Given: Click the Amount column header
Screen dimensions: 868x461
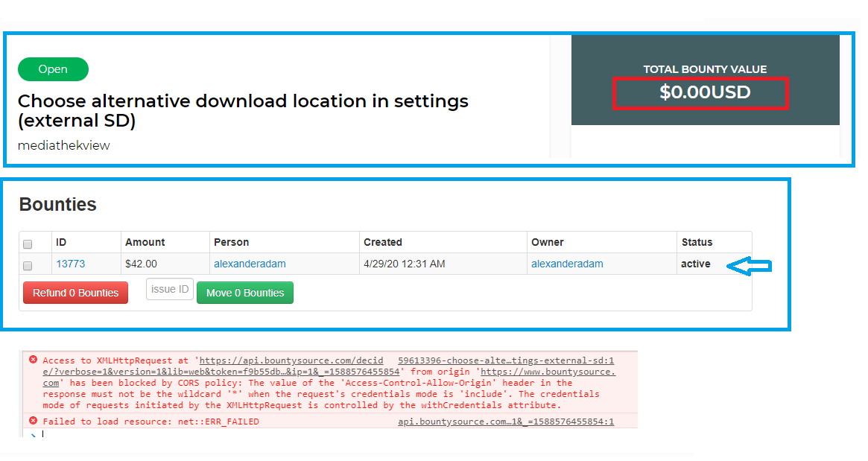Looking at the screenshot, I should [x=145, y=242].
